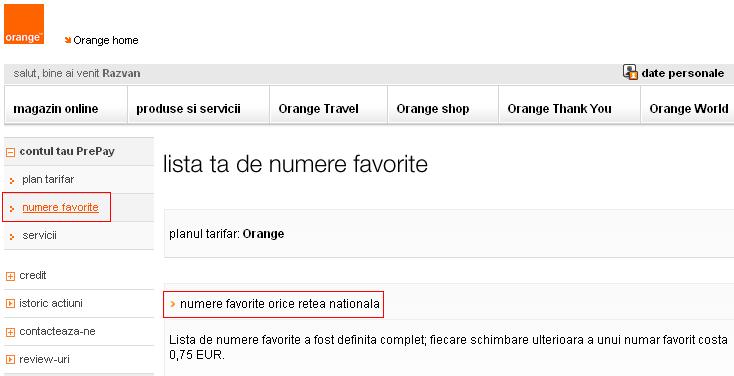Open the produse si servicii menu

(188, 109)
